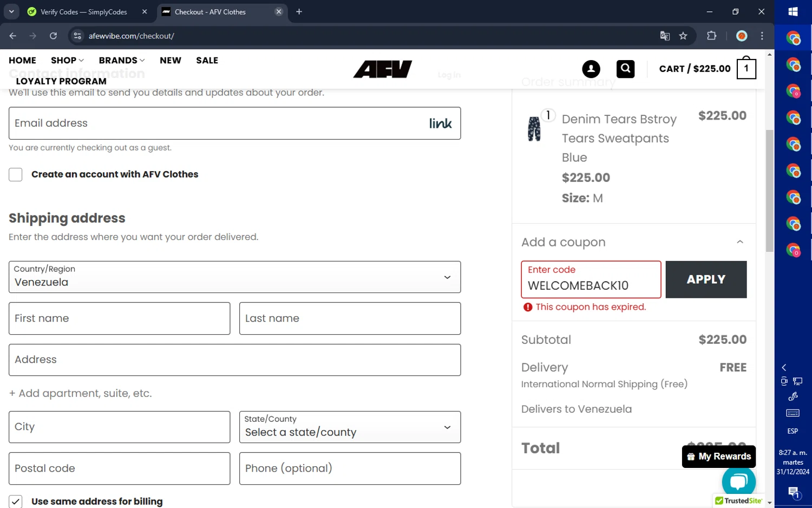The width and height of the screenshot is (812, 508).
Task: Switch to the Verify Codes SimplyCodes tab
Action: click(84, 11)
